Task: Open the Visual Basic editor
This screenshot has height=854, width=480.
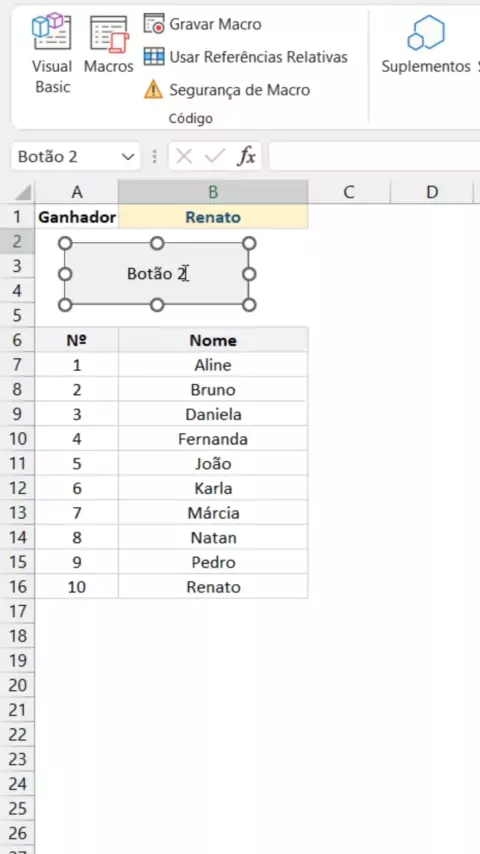Action: point(52,53)
